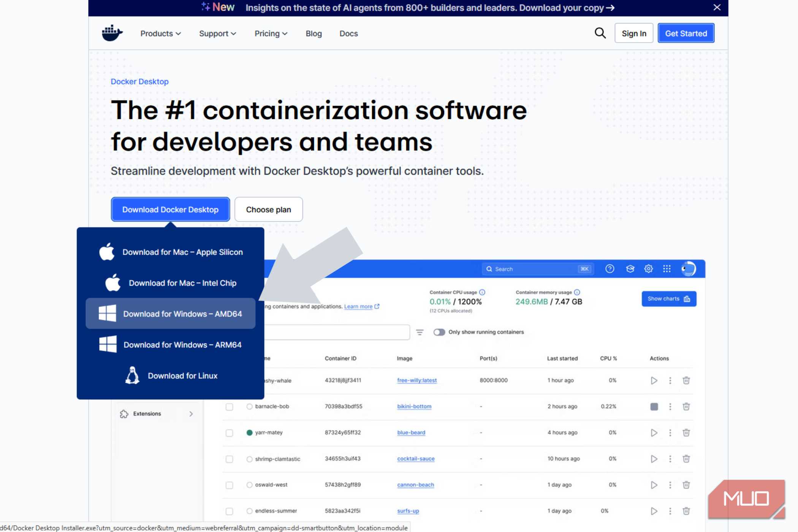Open the free-willy:latest image link

coord(417,380)
